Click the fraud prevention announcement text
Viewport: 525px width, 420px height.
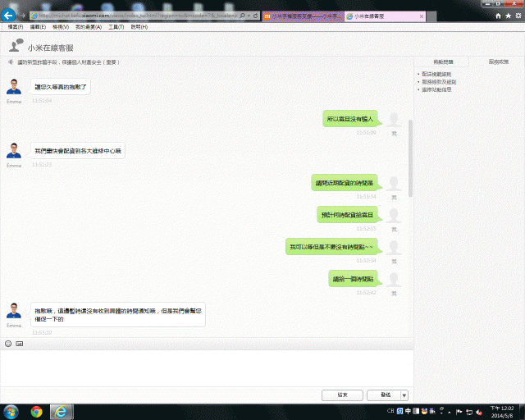click(x=68, y=62)
